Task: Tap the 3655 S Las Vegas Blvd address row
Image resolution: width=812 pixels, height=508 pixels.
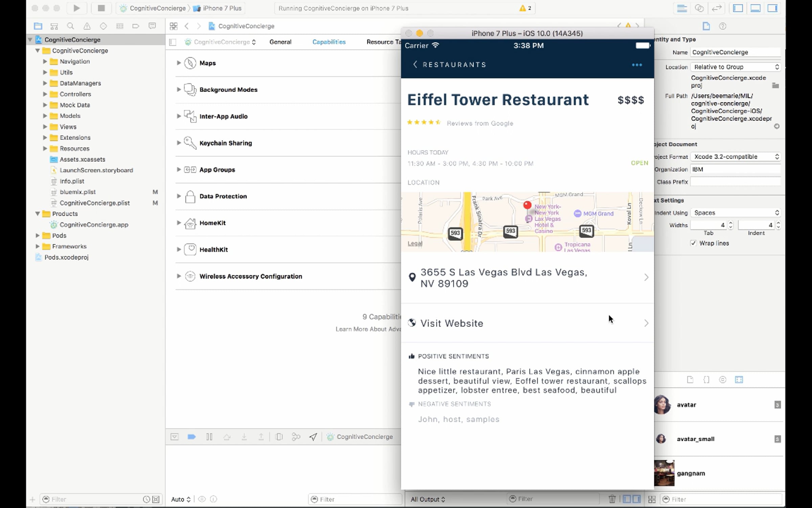Action: coord(527,278)
